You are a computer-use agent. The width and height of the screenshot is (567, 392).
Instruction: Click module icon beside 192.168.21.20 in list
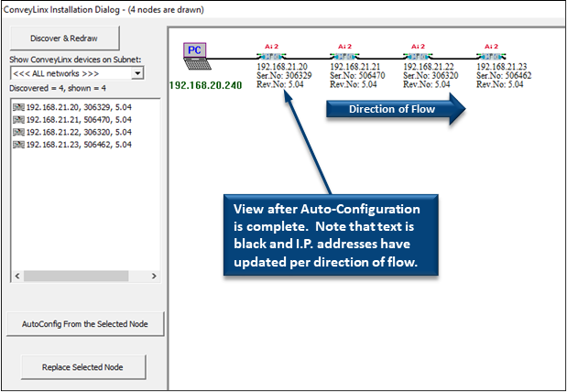point(18,107)
